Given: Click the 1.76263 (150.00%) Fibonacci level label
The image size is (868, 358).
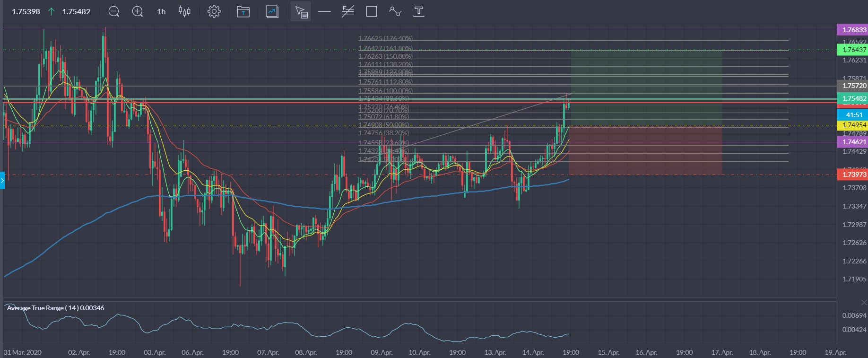Looking at the screenshot, I should click(385, 56).
